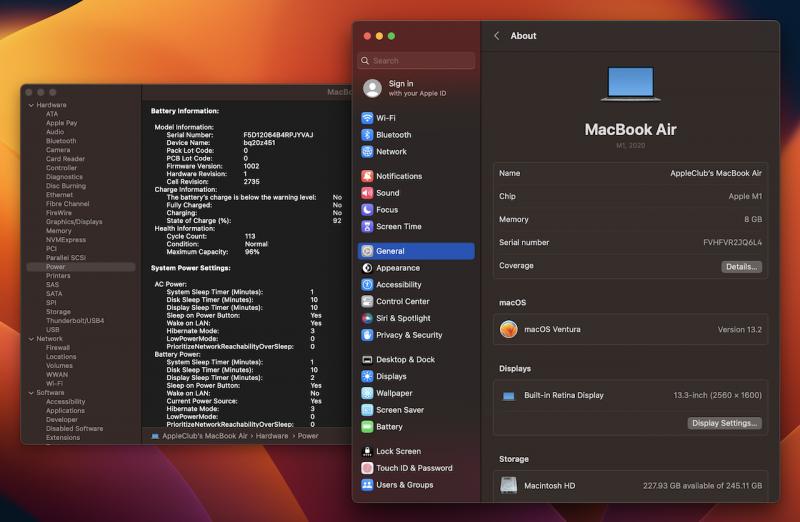The width and height of the screenshot is (800, 522).
Task: Open Screen Time hourglass icon
Action: (x=368, y=227)
